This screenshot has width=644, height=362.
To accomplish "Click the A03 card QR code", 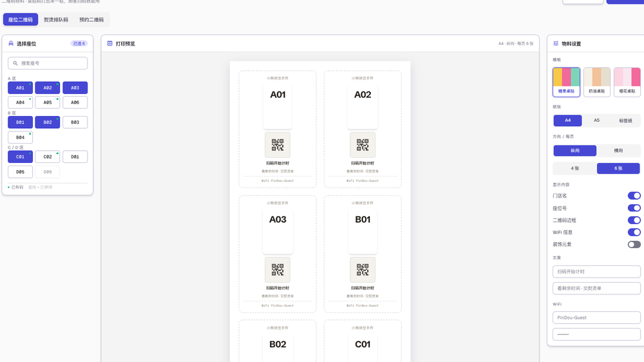I will pyautogui.click(x=278, y=269).
